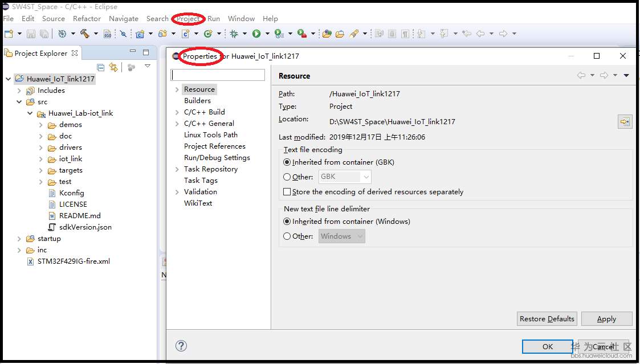Click the New Source Folder icon
Viewport: 640px width, 364px height.
tap(163, 34)
